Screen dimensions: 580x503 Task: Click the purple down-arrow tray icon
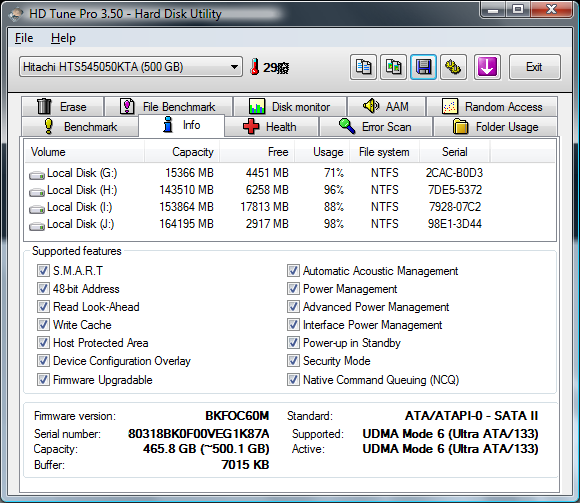(x=487, y=67)
